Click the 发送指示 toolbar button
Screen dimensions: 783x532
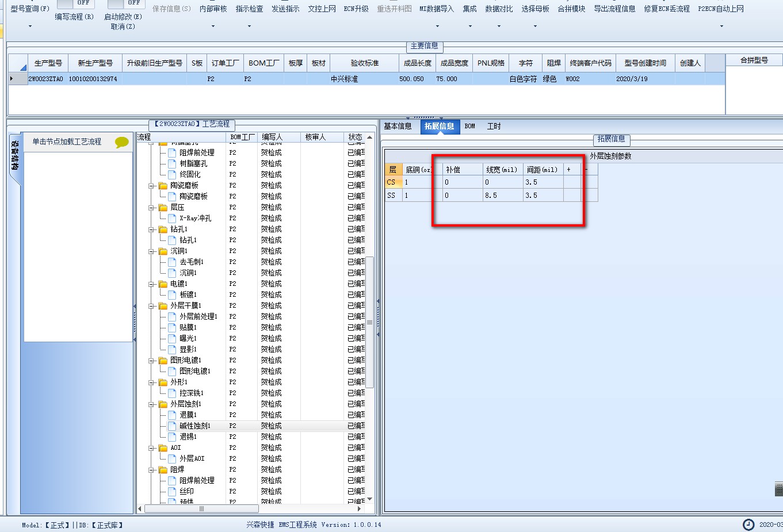[x=285, y=9]
